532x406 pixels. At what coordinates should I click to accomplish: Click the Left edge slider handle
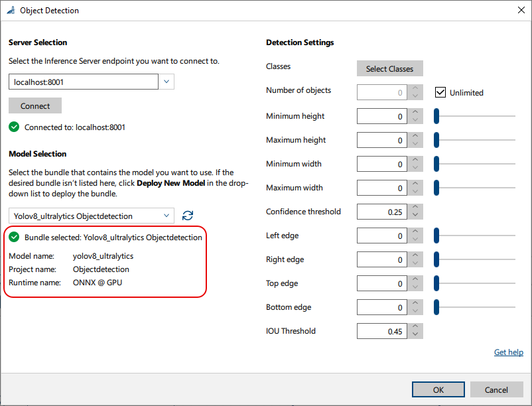point(436,236)
